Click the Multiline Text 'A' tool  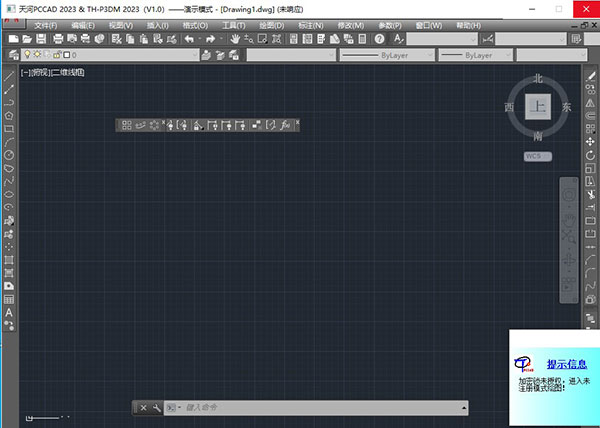(x=9, y=313)
